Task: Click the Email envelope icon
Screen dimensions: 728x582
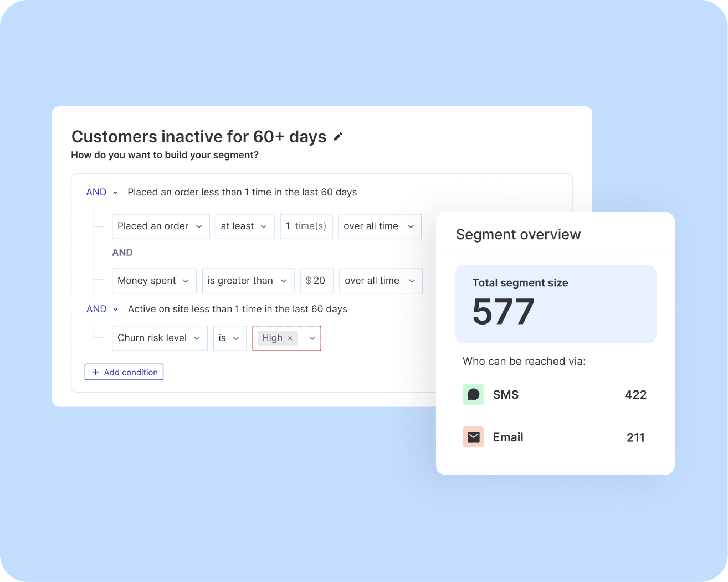Action: (x=473, y=437)
